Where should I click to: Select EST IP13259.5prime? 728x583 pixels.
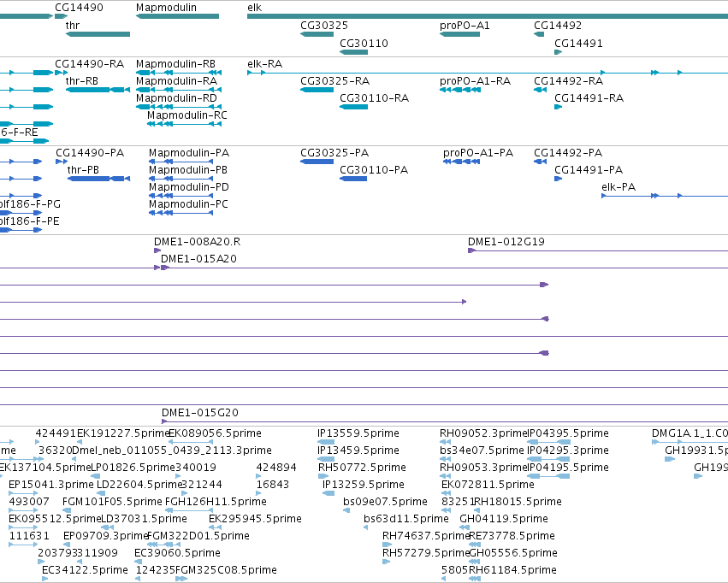363,484
